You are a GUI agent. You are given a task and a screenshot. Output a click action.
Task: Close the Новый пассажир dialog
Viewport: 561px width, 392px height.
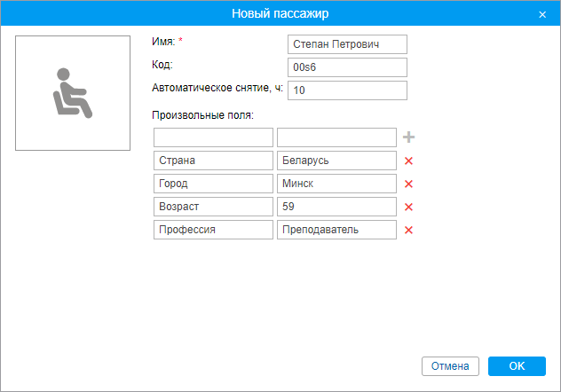click(542, 14)
